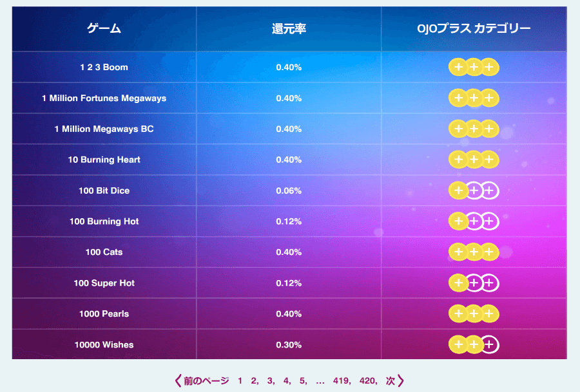Click the plus coin icons for 100 Cats
The image size is (580, 392).
click(x=474, y=252)
